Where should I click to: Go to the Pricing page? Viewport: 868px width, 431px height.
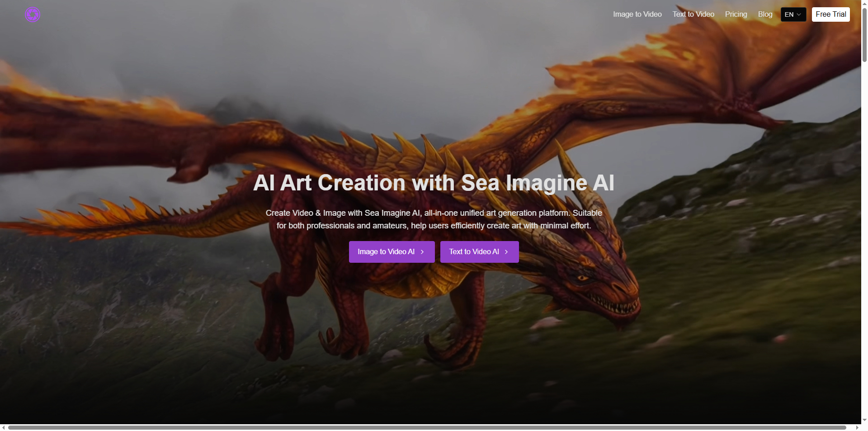click(x=736, y=14)
